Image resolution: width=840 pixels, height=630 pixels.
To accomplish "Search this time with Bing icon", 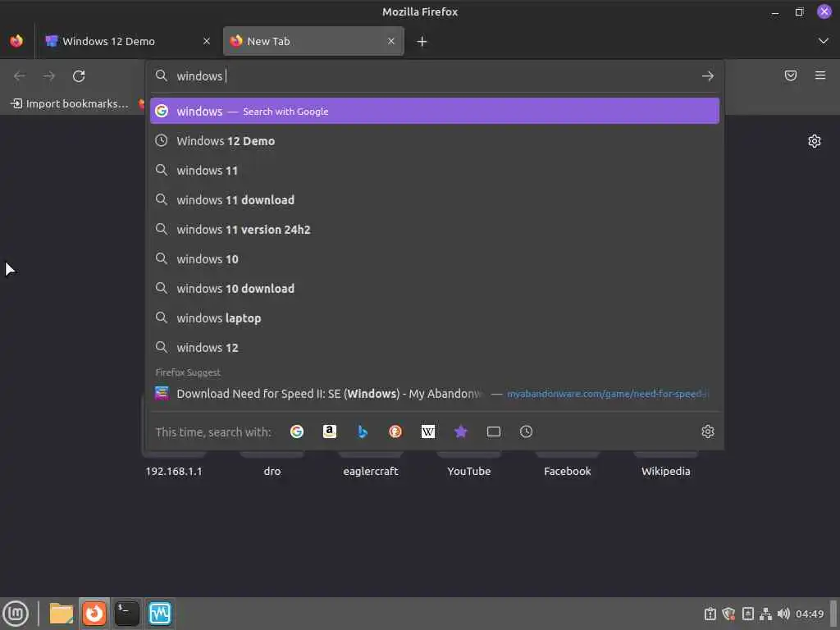I will tap(363, 431).
